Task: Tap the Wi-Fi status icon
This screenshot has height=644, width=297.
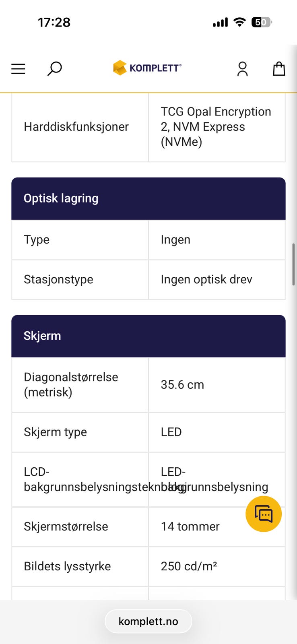Action: (x=240, y=22)
